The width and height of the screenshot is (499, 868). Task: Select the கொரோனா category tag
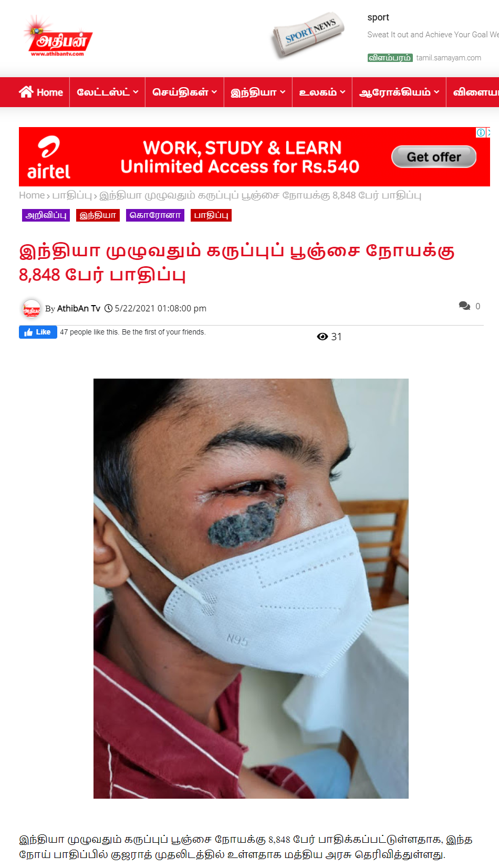[155, 215]
